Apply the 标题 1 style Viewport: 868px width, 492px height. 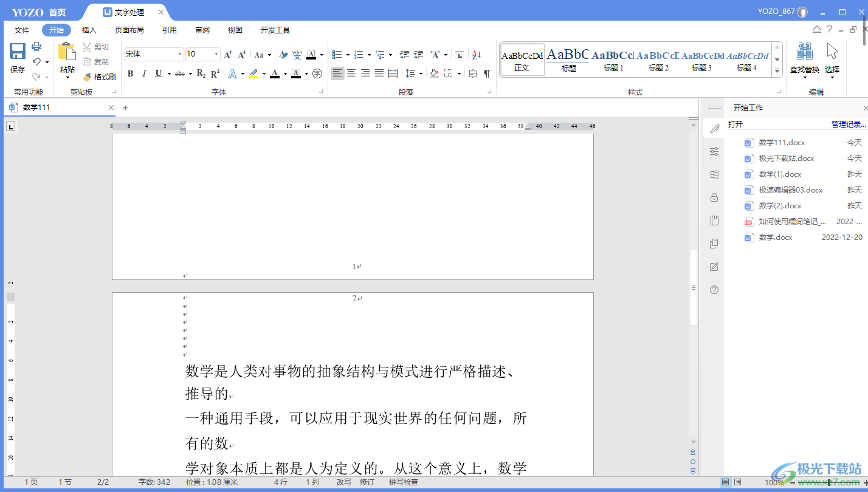click(x=613, y=60)
